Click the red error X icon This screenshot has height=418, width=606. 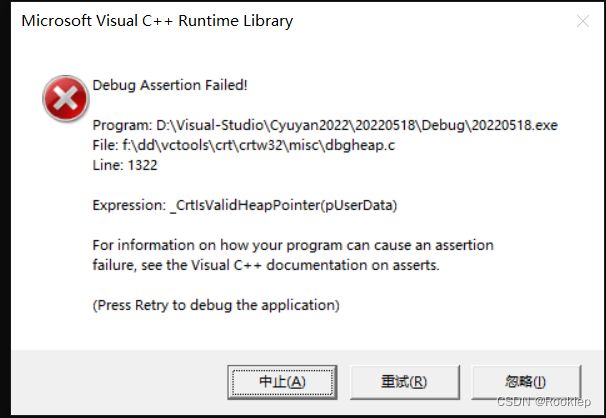(66, 99)
